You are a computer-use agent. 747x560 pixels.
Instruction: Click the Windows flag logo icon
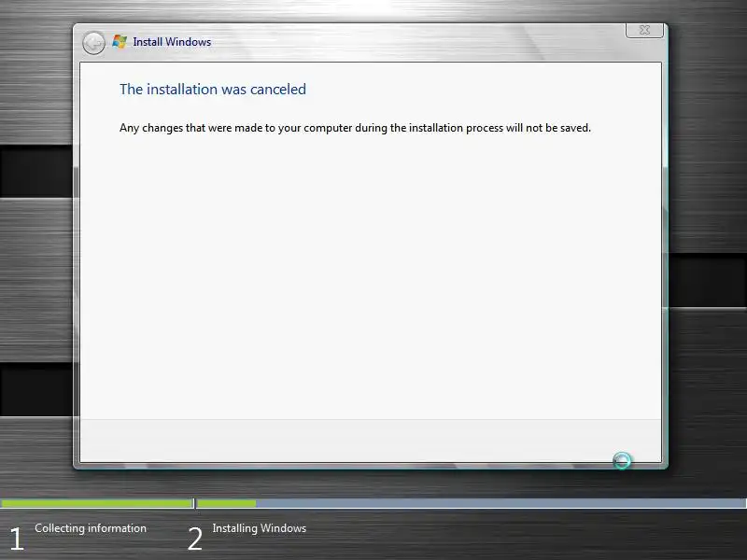click(x=120, y=42)
